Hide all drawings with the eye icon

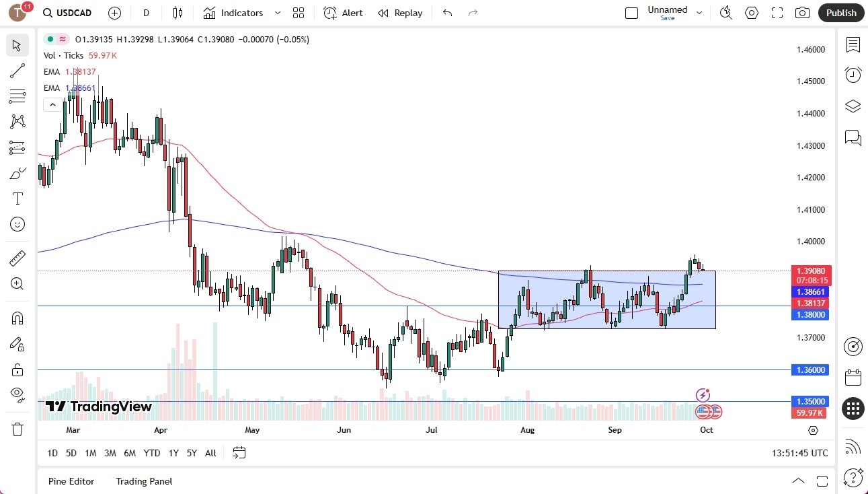(17, 394)
